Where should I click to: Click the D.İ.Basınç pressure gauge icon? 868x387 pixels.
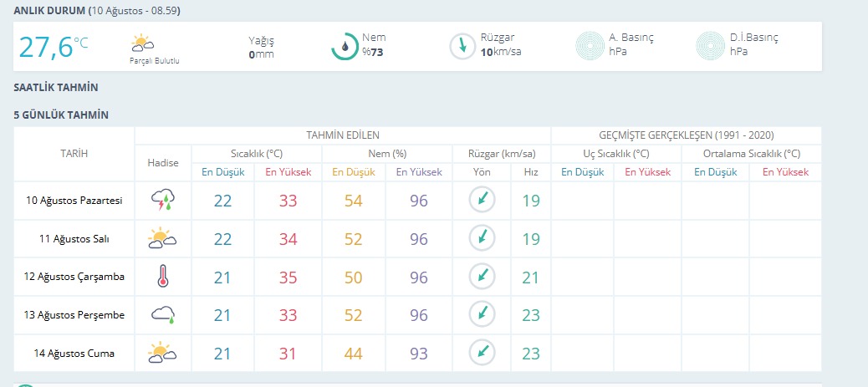click(x=710, y=46)
